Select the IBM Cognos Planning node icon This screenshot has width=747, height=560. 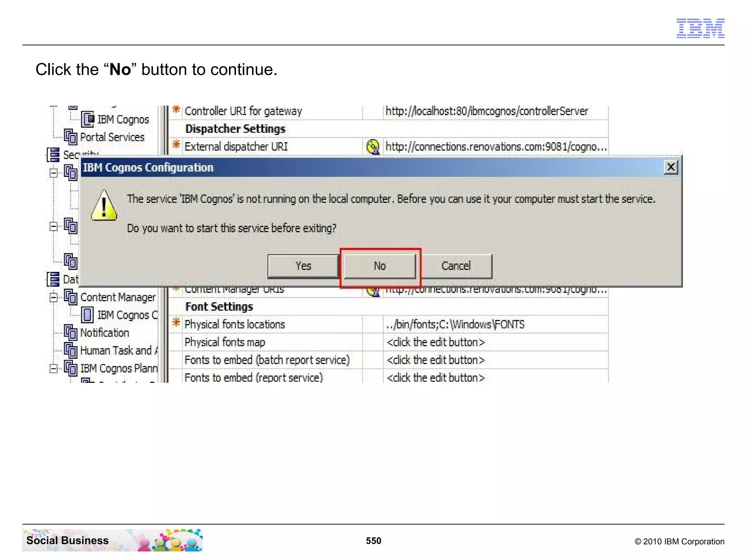(71, 368)
